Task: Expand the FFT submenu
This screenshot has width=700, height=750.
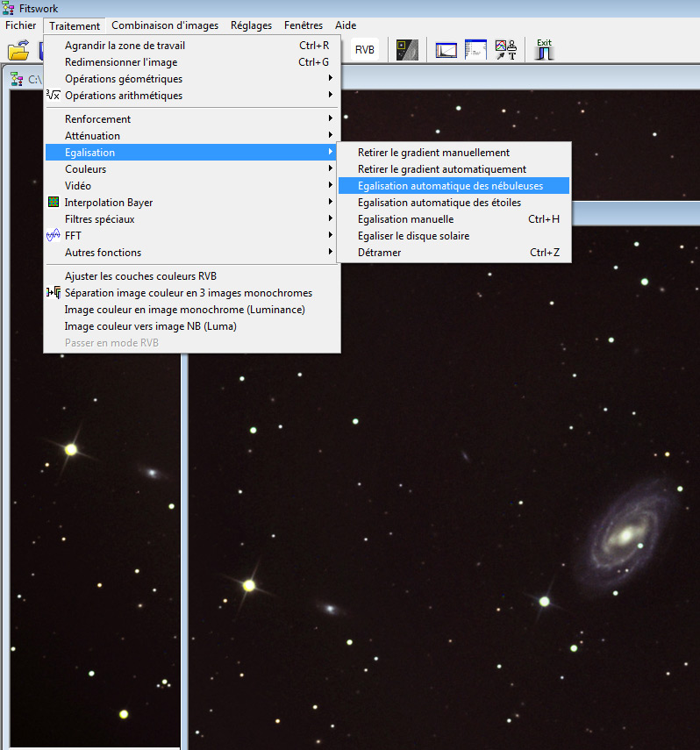Action: (x=192, y=236)
